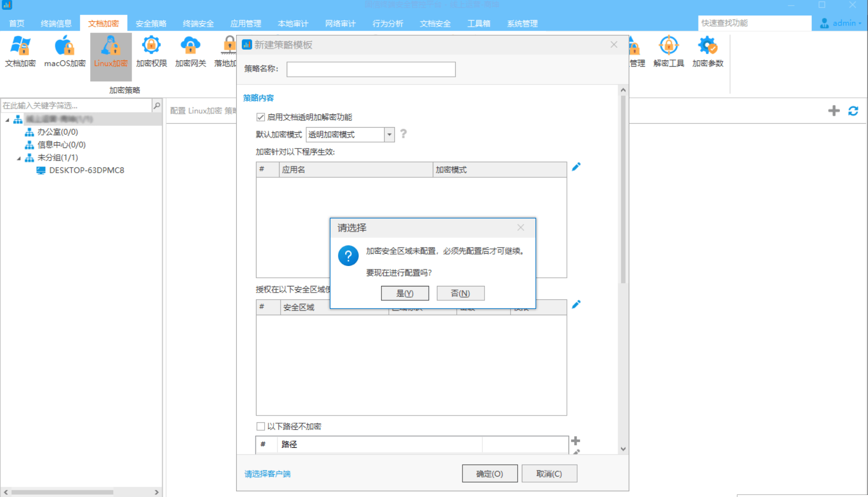Add an excluded path with the plus icon
Image resolution: width=868 pixels, height=497 pixels.
[576, 441]
